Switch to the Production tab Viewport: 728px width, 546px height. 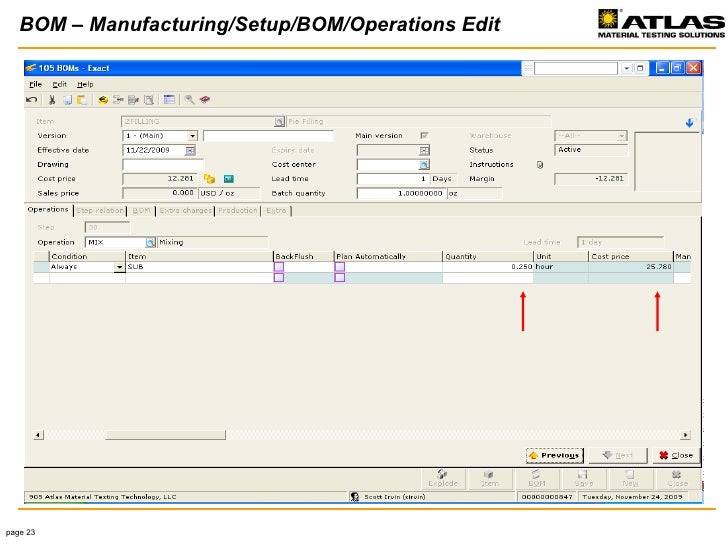click(238, 211)
